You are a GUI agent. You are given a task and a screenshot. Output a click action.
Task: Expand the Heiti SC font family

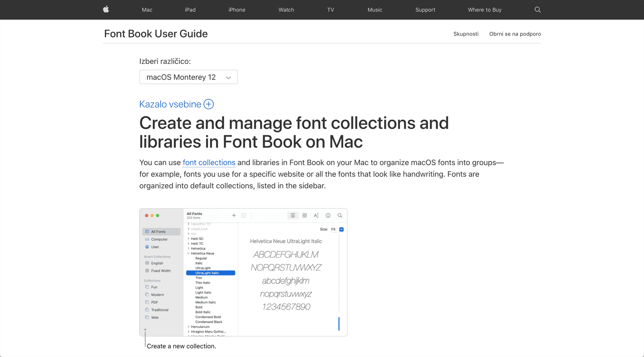(x=188, y=239)
